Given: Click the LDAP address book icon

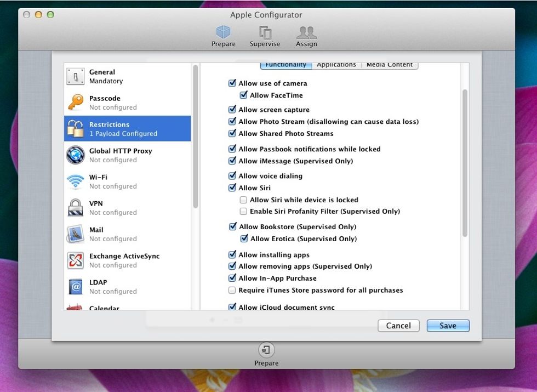Looking at the screenshot, I should [76, 287].
